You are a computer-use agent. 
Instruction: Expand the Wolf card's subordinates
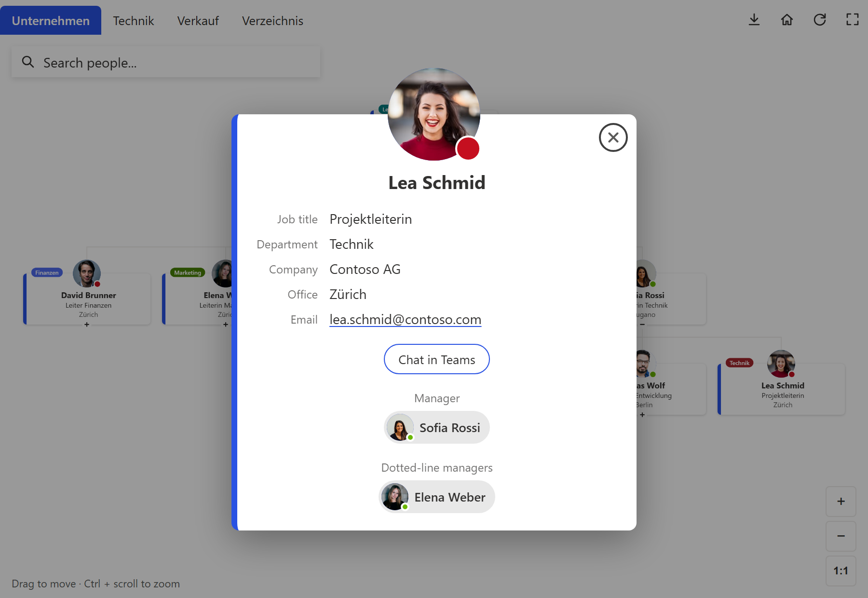pyautogui.click(x=642, y=415)
